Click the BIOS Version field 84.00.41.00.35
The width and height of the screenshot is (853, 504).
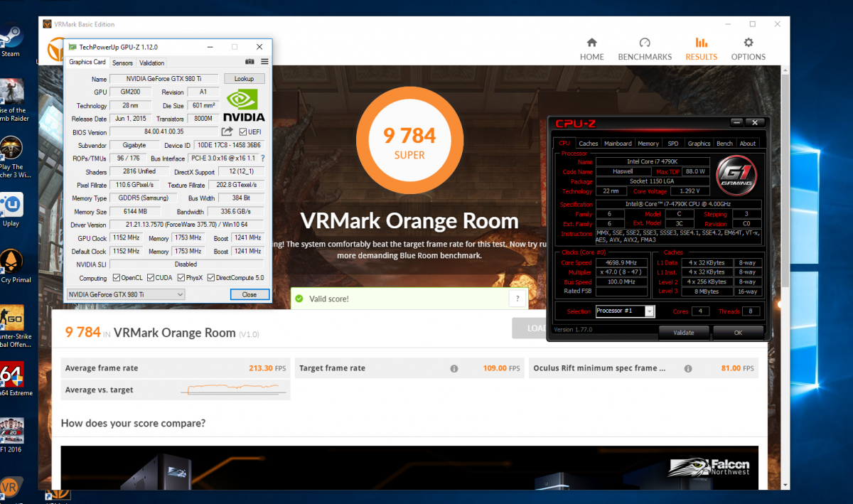pyautogui.click(x=163, y=132)
